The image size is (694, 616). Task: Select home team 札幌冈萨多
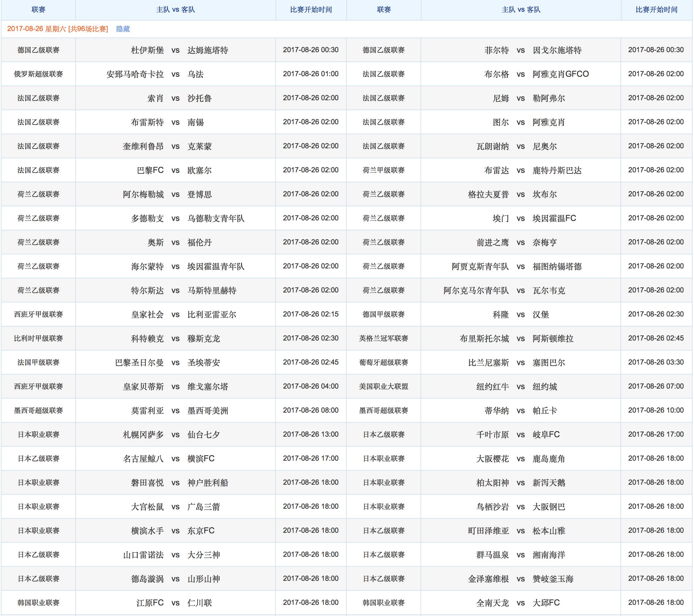pos(143,435)
